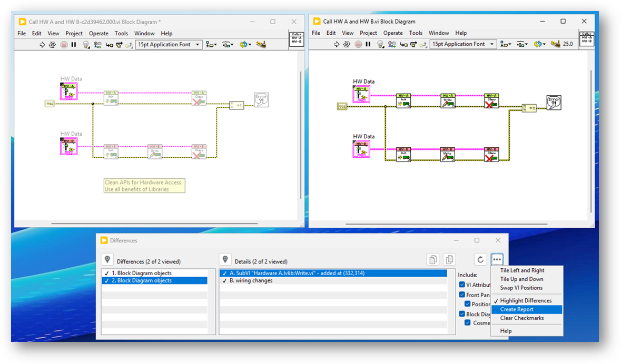Enable Highlight Execution via the lightbulb icon

pos(85,44)
